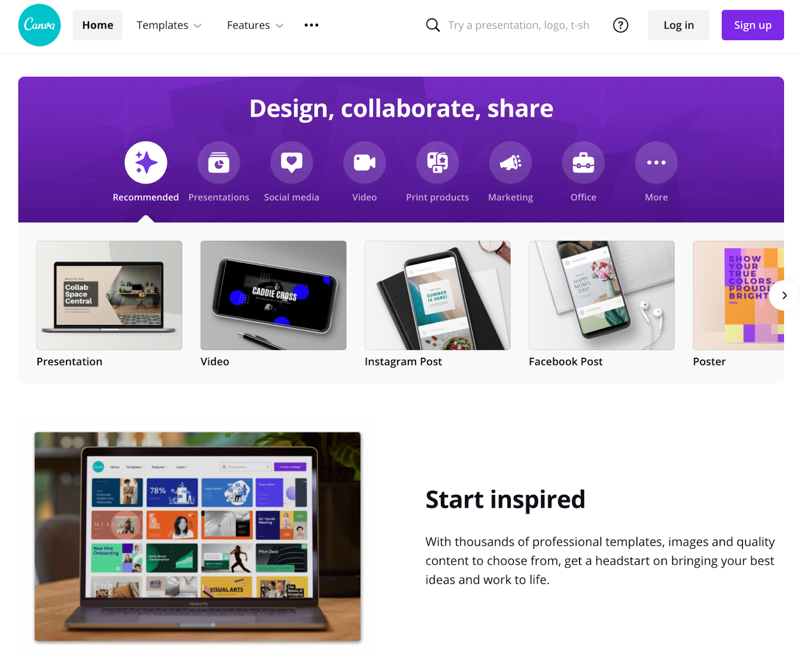Screen dimensions: 800x672
Task: Open the More categories ellipsis circle
Action: pyautogui.click(x=656, y=162)
